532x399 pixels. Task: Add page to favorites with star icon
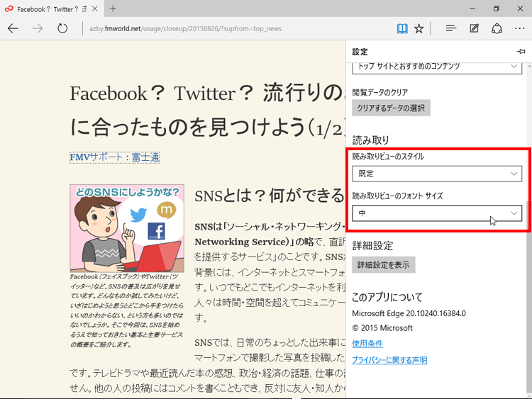tap(419, 28)
